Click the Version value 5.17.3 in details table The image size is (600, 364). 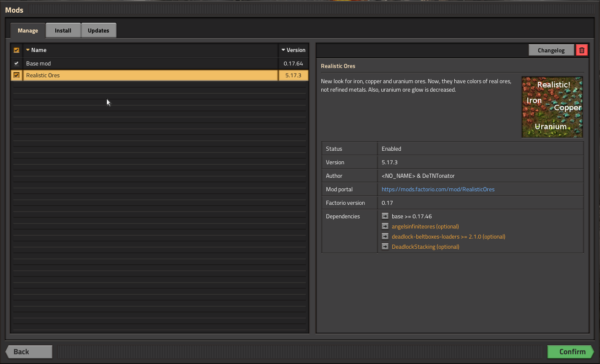coord(389,162)
